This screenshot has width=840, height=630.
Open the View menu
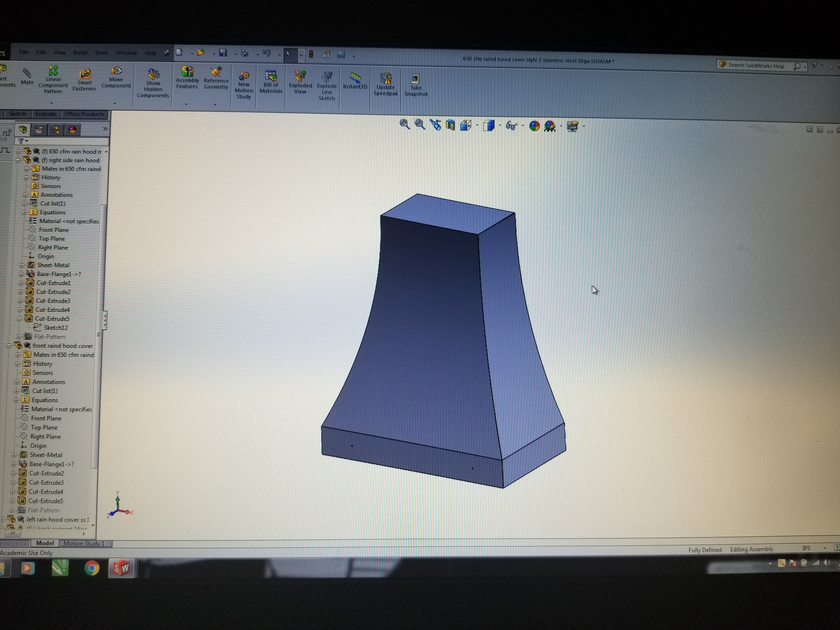click(59, 52)
